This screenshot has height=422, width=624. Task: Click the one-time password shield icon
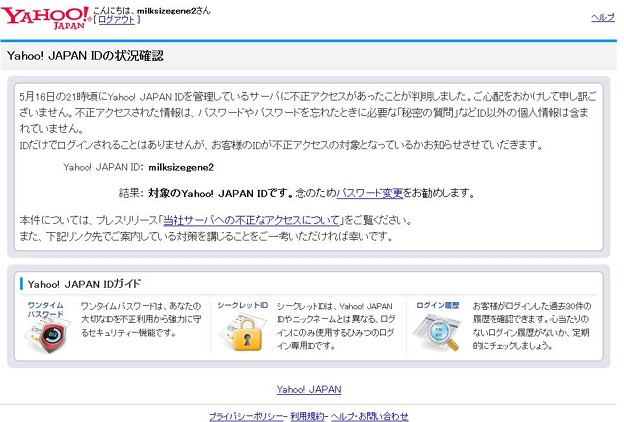(x=49, y=336)
